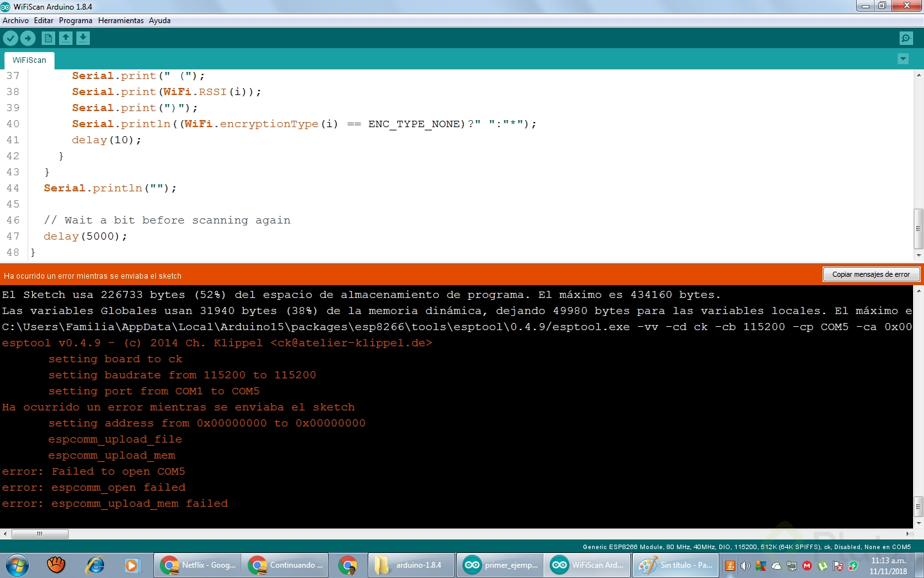924x578 pixels.
Task: Click the Show desktop button
Action: (x=919, y=565)
